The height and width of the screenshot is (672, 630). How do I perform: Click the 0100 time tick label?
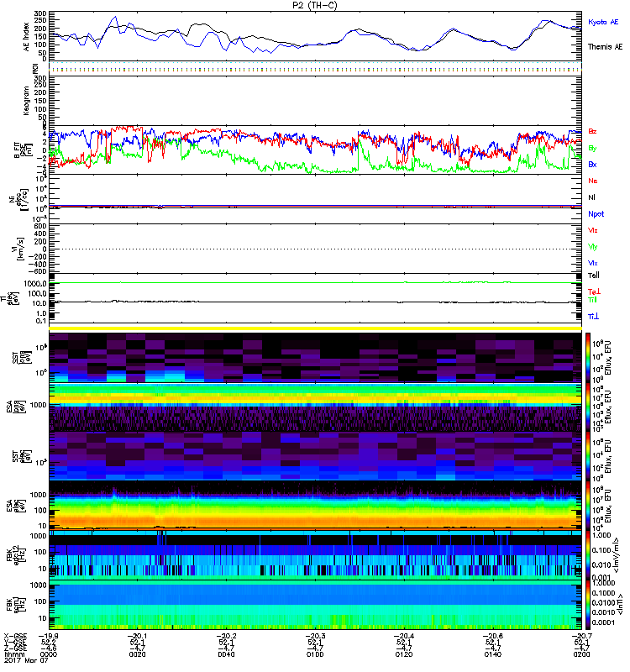coord(315,654)
